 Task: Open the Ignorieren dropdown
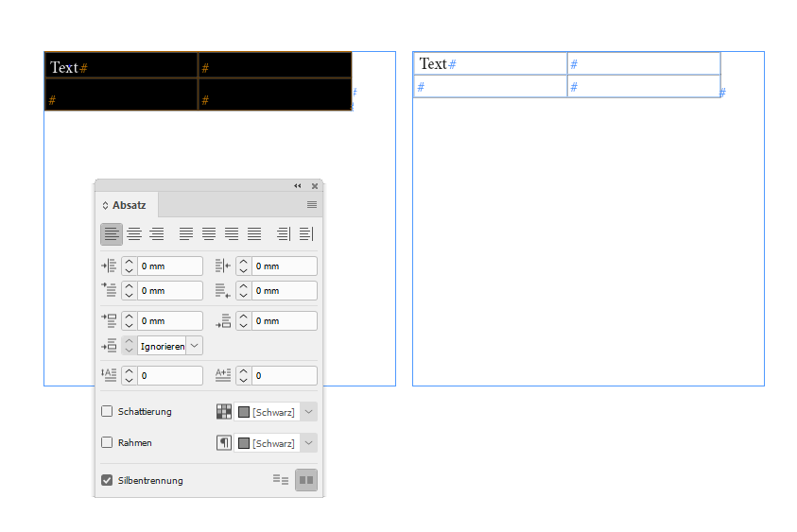tap(194, 346)
